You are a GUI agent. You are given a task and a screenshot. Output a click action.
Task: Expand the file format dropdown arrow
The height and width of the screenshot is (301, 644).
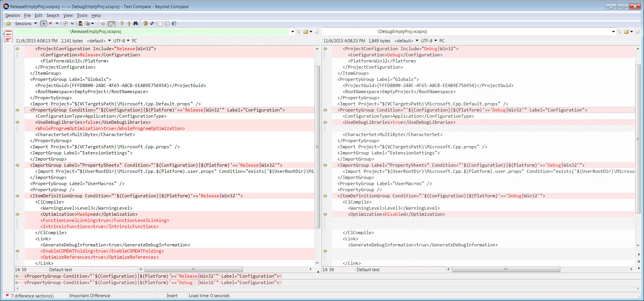coord(93,23)
